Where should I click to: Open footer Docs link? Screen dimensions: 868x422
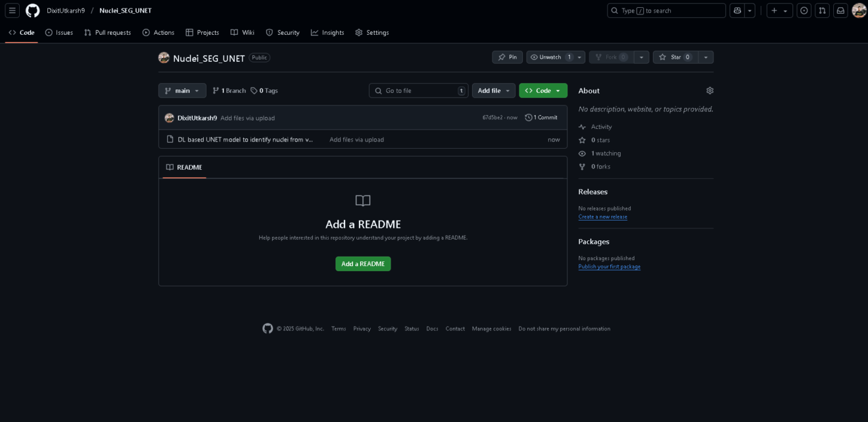pyautogui.click(x=432, y=329)
